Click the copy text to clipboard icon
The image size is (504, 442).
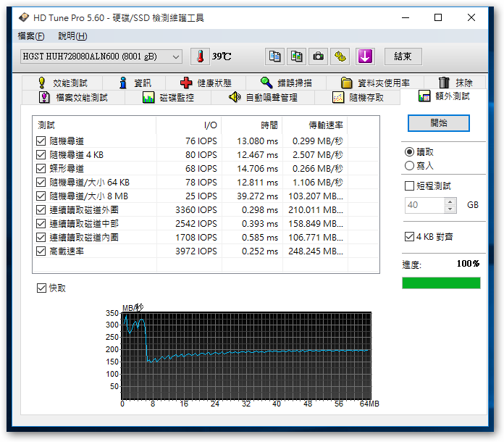[x=274, y=56]
